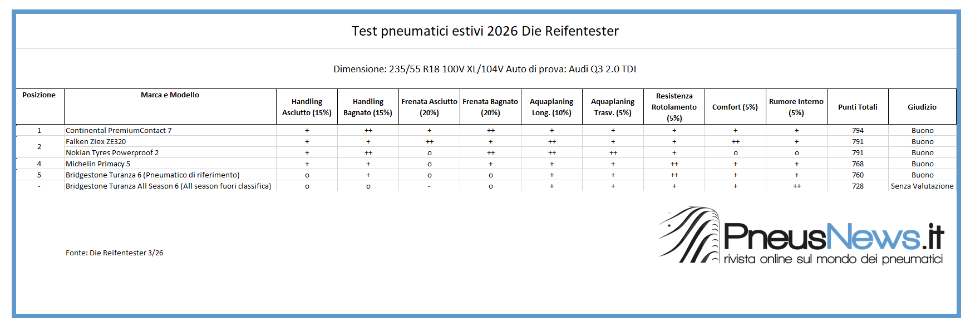Select the Nokian Tyres Powerproof 2 cell
The width and height of the screenshot is (980, 336).
coord(112,153)
